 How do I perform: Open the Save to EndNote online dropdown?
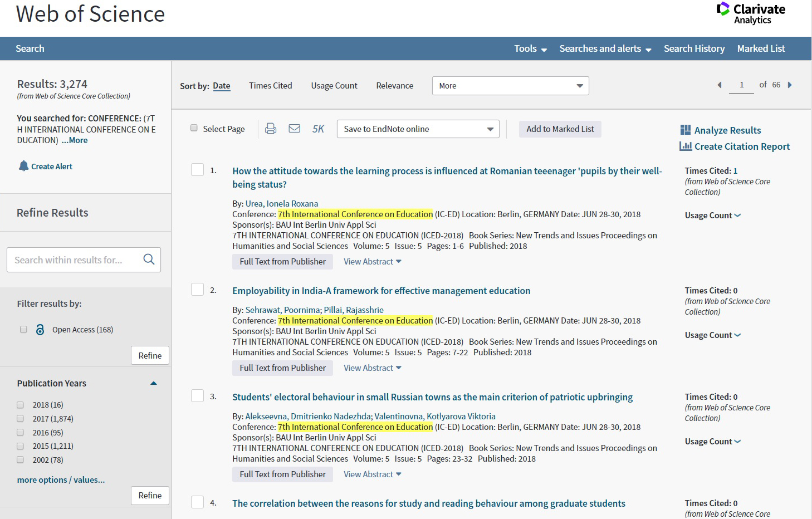(418, 129)
